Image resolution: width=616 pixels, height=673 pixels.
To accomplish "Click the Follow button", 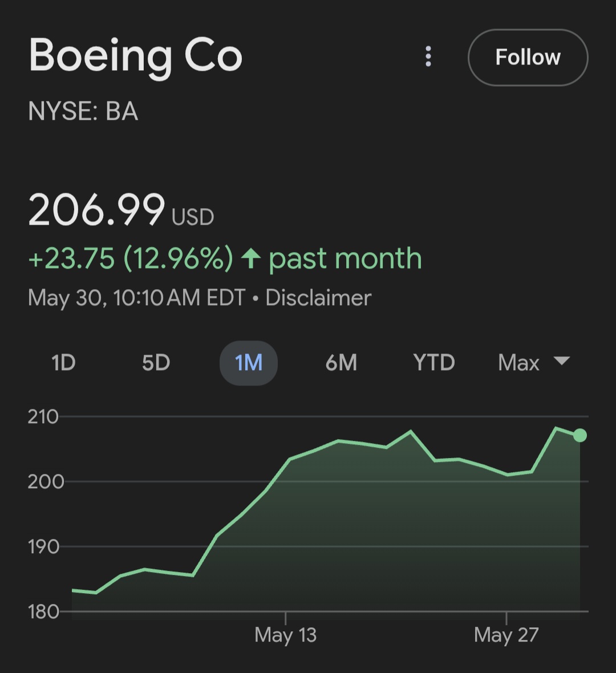I will (x=528, y=57).
